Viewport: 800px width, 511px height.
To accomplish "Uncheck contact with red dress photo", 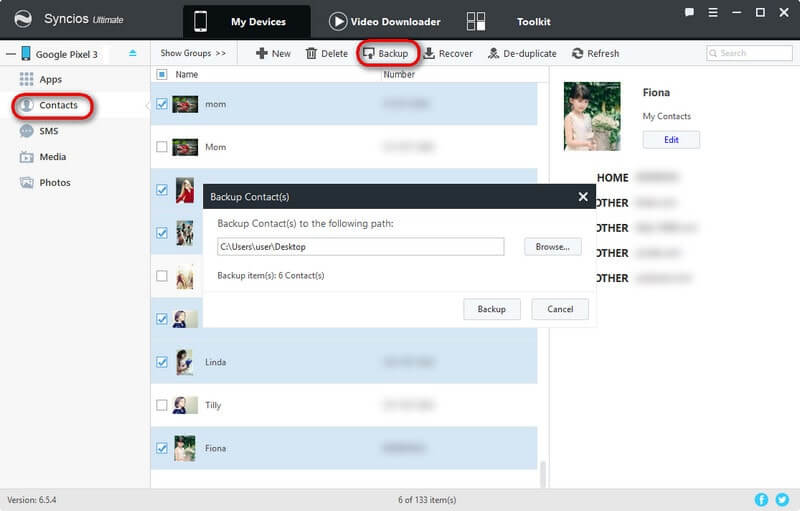I will pyautogui.click(x=162, y=190).
